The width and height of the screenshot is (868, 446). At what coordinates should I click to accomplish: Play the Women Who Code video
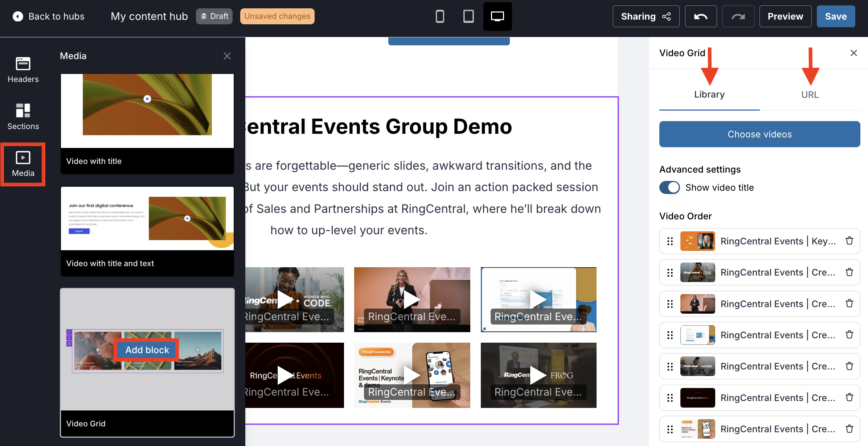pyautogui.click(x=286, y=300)
